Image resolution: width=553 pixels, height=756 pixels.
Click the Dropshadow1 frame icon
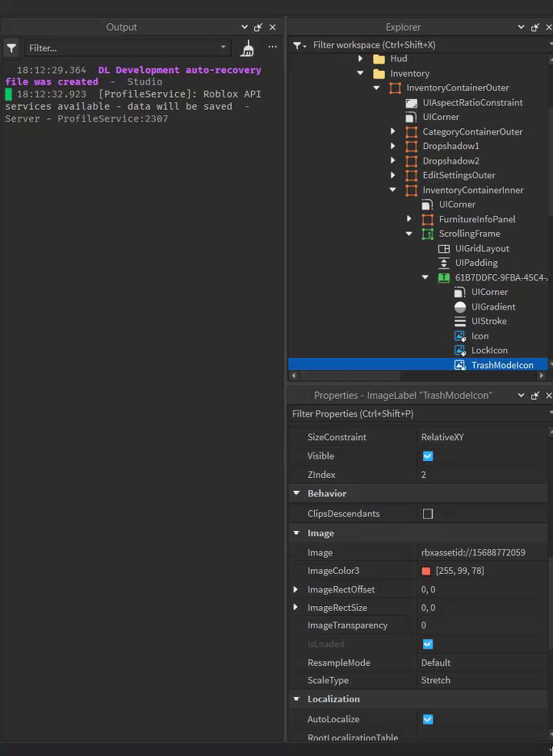(411, 146)
